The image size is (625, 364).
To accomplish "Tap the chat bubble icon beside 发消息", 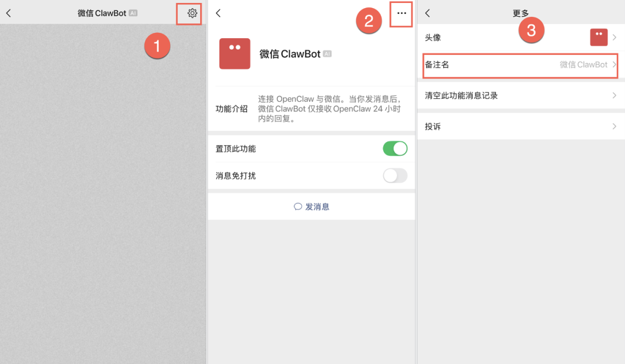I will point(297,206).
